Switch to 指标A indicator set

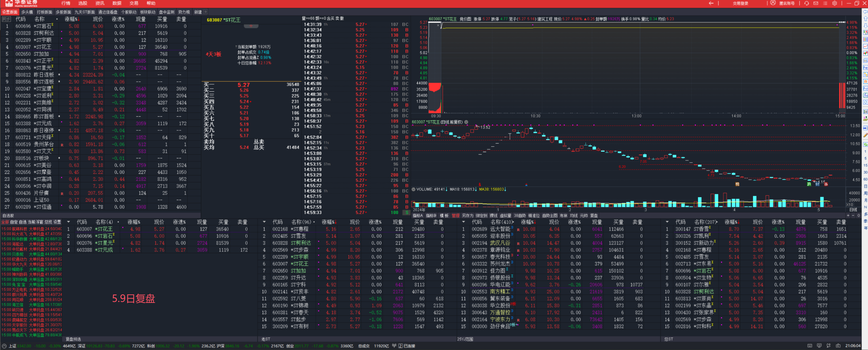[x=417, y=216]
